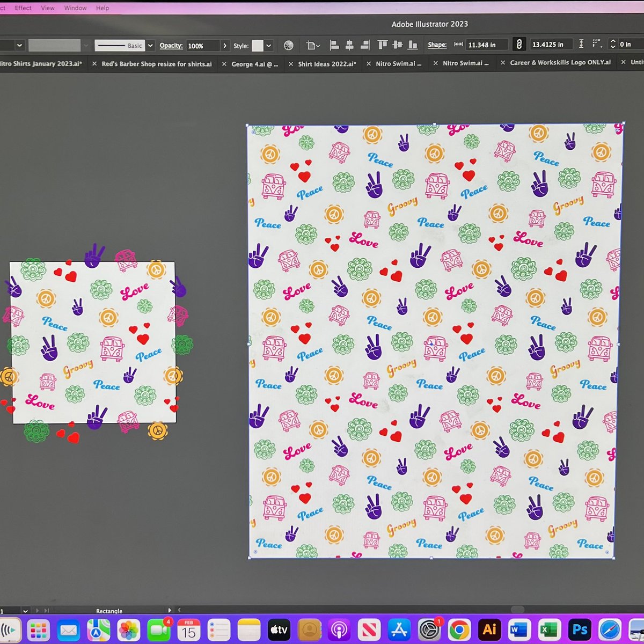Click Horizontal Align Right icon

point(365,45)
